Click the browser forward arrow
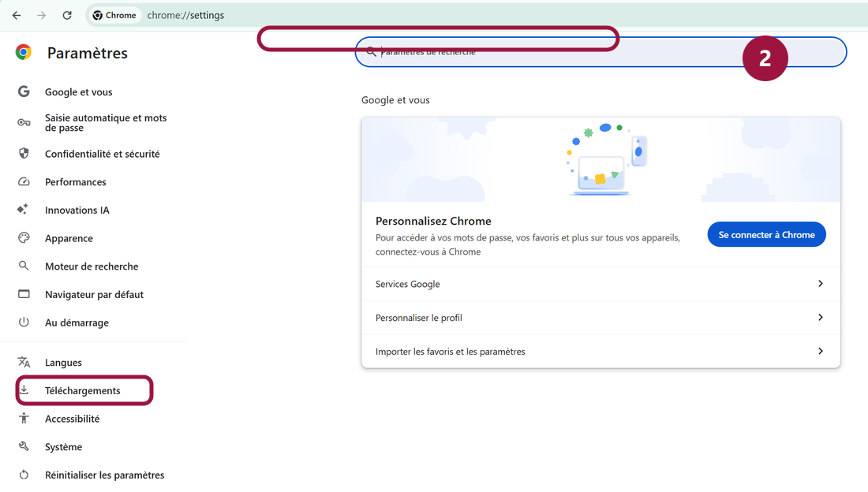 42,16
